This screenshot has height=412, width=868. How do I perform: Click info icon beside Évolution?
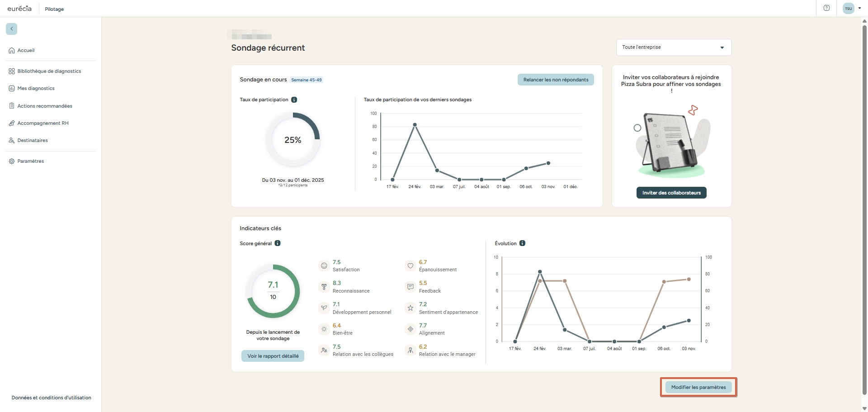(522, 243)
